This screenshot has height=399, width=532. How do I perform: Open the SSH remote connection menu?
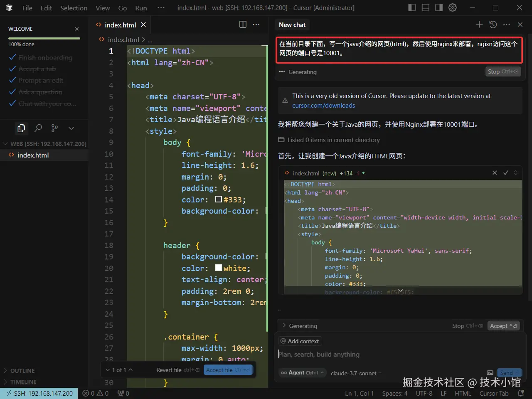point(39,393)
